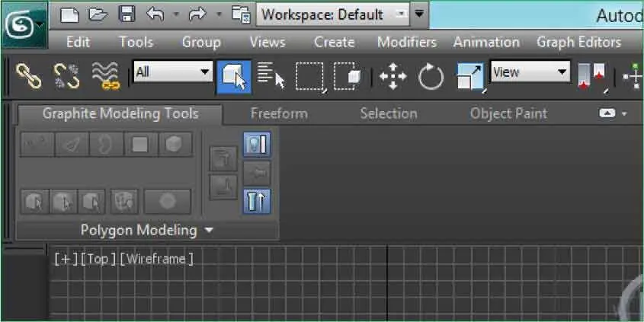Viewport: 644px width, 322px height.
Task: Open the Workspace: Default dropdown
Action: click(333, 14)
